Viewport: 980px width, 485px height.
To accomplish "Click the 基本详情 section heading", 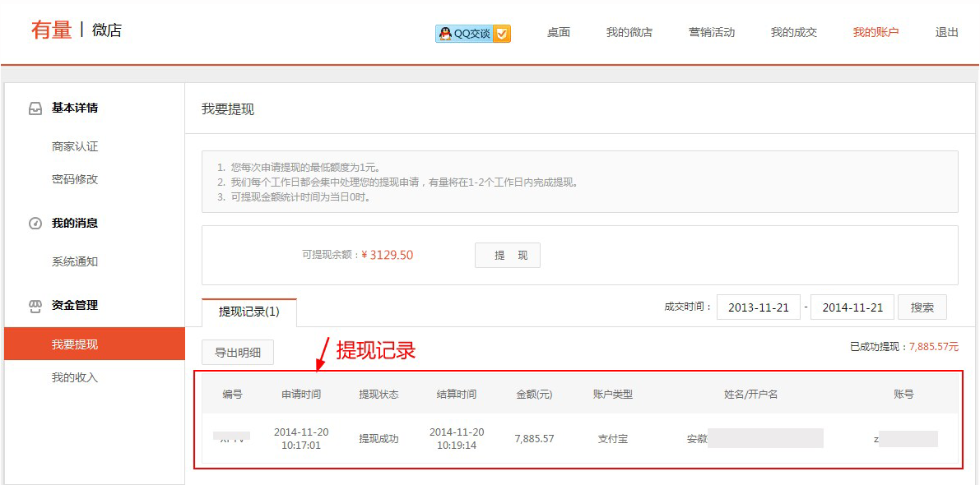I will [75, 108].
